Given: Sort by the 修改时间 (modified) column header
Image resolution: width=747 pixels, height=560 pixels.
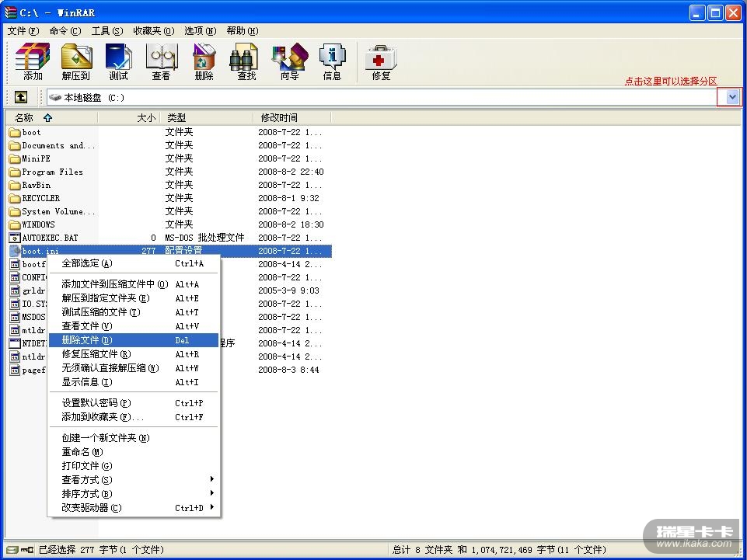Looking at the screenshot, I should pos(292,117).
